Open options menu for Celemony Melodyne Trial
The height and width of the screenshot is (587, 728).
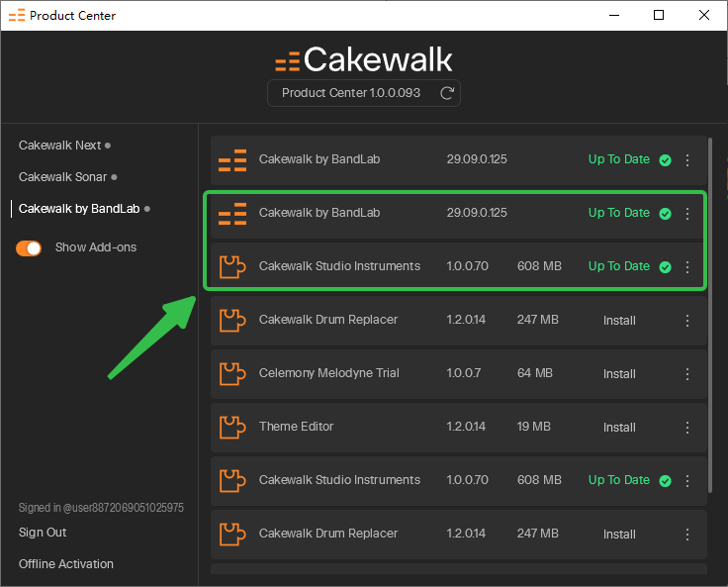687,373
